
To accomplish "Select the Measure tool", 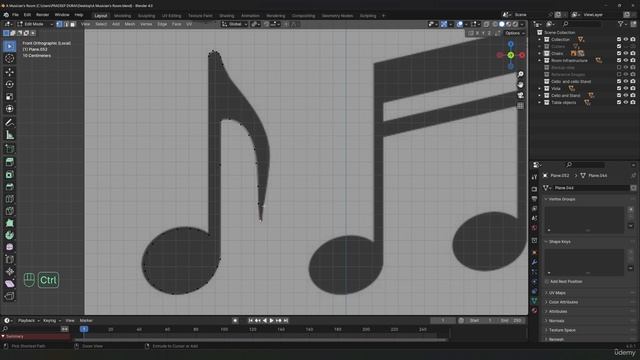I will [9, 135].
